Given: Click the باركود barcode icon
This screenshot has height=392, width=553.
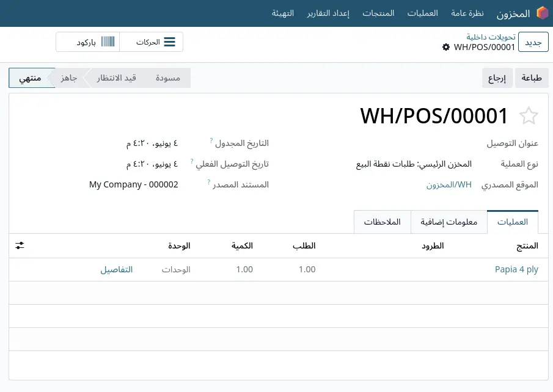Looking at the screenshot, I should (x=108, y=42).
